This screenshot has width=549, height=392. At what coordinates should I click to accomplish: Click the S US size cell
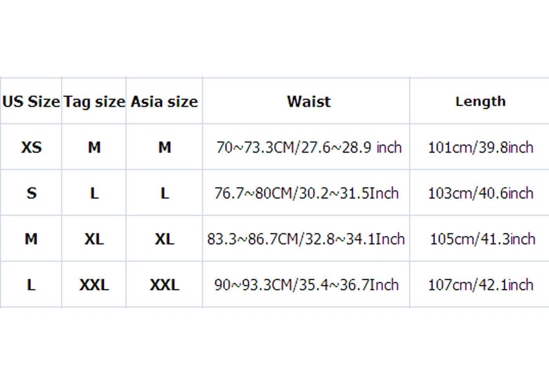click(x=31, y=193)
